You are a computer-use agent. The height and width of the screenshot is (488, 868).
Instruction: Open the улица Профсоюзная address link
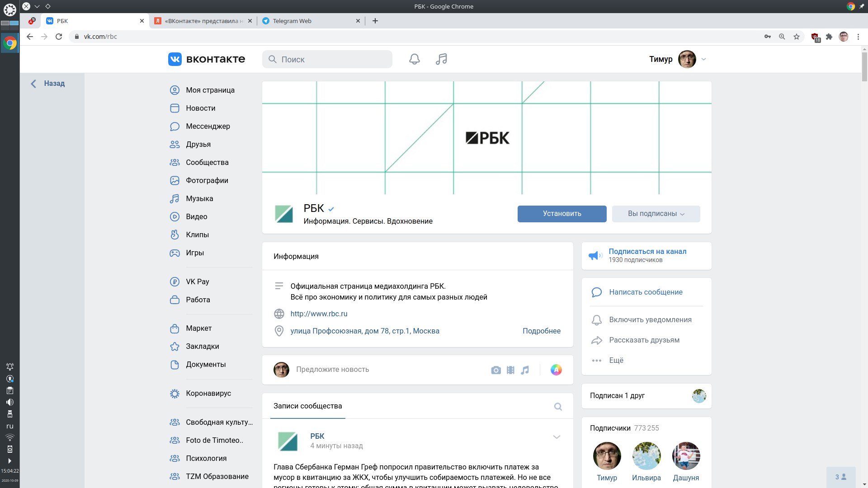coord(365,331)
